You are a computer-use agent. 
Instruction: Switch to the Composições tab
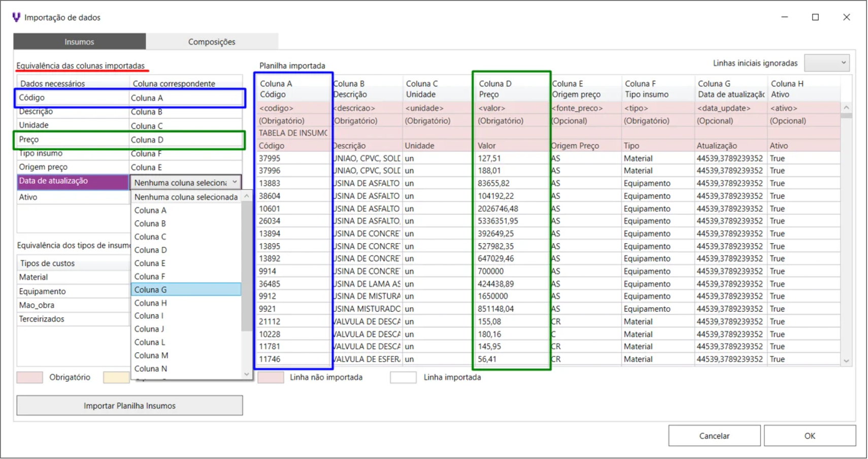pos(212,42)
